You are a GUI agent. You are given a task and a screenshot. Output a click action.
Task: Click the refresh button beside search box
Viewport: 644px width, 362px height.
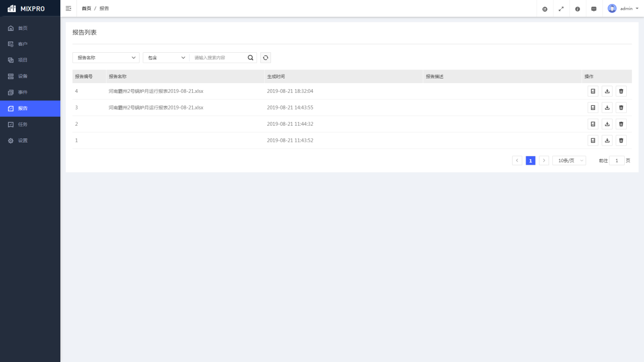click(x=265, y=58)
